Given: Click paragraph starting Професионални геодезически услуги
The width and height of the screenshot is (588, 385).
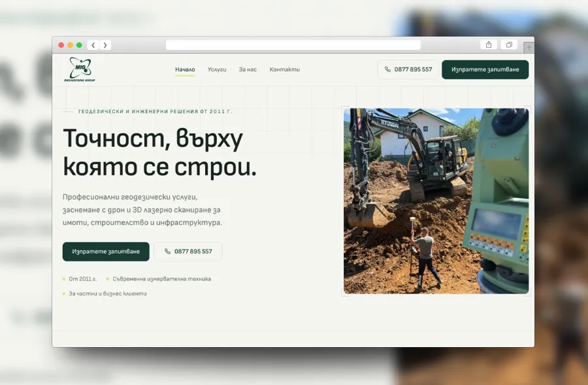Looking at the screenshot, I should (142, 210).
